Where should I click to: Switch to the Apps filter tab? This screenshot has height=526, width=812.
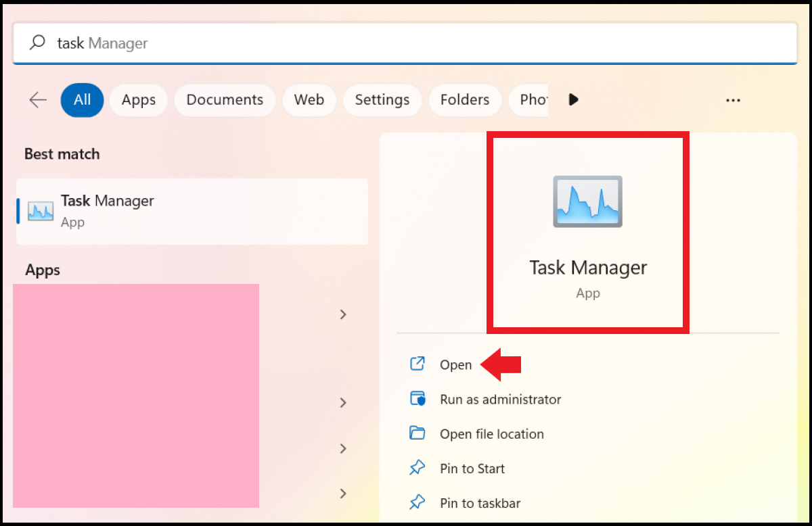point(139,100)
